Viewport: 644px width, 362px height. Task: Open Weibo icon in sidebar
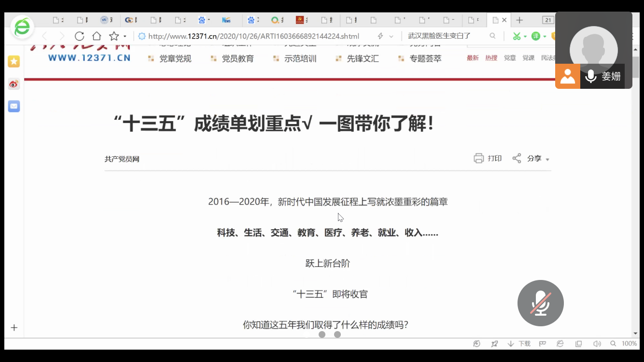coord(14,84)
